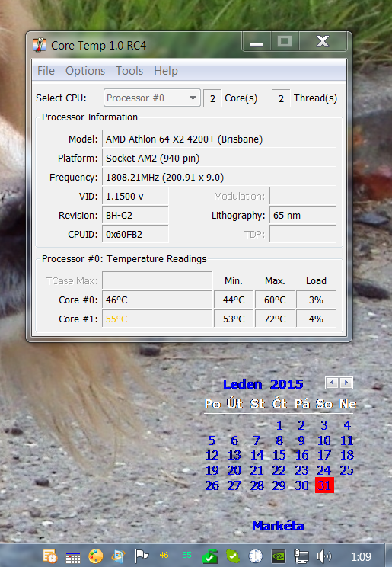
Task: Click the Core Temp thermometer title icon
Action: pos(40,45)
